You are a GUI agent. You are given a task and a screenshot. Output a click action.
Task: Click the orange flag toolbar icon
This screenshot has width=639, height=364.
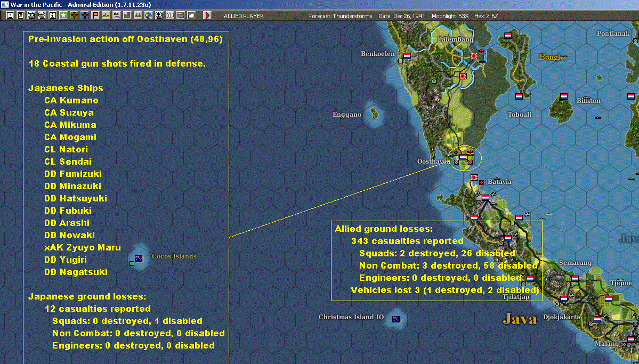coord(95,15)
